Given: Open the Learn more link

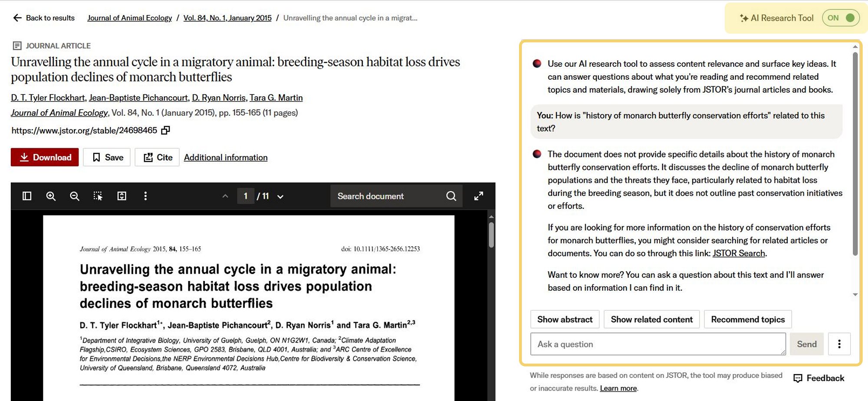Looking at the screenshot, I should tap(618, 388).
